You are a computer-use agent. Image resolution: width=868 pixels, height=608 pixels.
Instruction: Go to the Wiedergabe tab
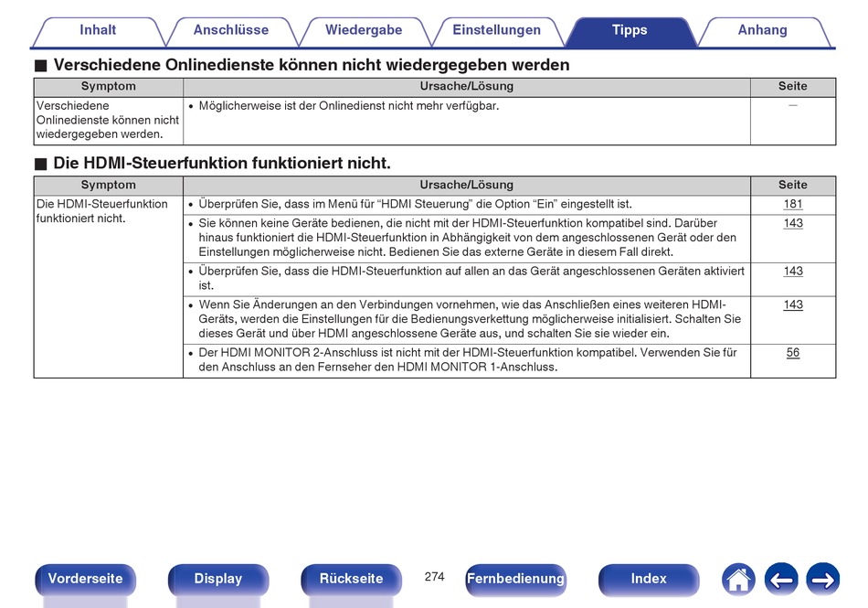point(364,30)
